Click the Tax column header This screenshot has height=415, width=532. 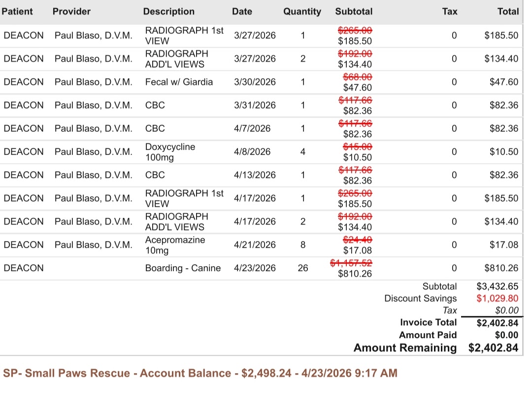point(450,11)
